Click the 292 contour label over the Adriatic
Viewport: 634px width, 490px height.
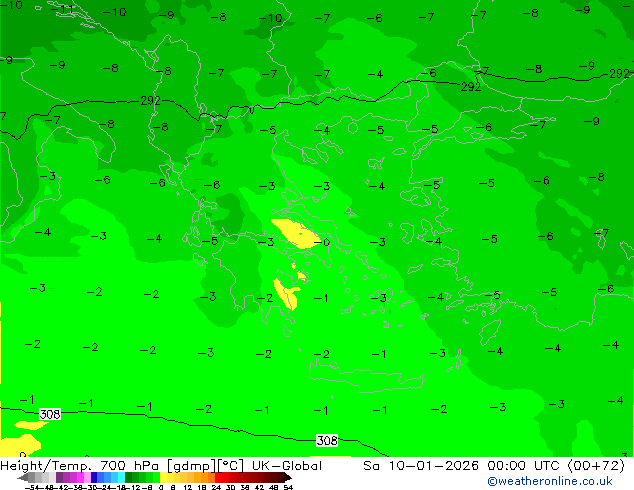pos(150,100)
